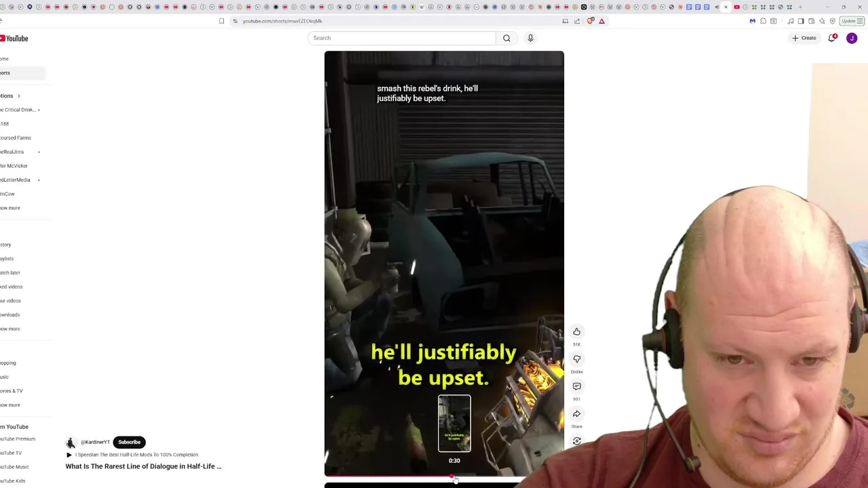Like the Short with thumbs-up icon
The height and width of the screenshot is (488, 868).
coord(576,331)
